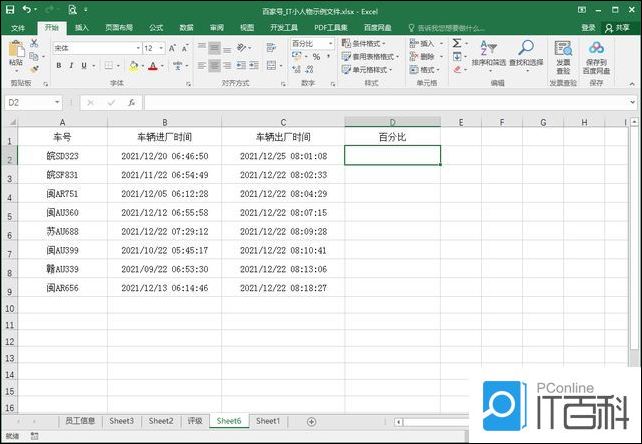Click the Insert cells (插入) button
The image size is (642, 444).
(427, 43)
